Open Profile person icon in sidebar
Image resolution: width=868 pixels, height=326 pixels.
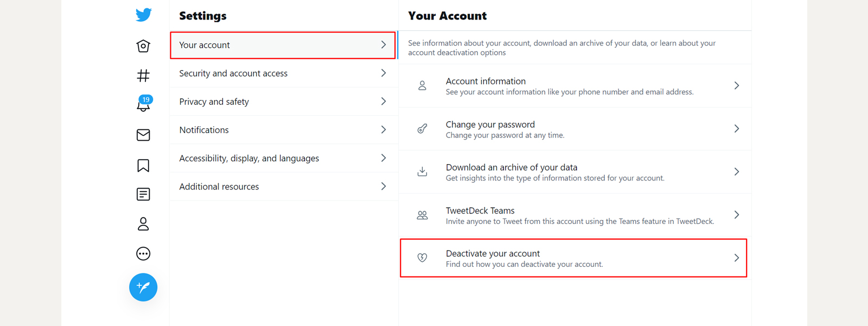pos(143,224)
